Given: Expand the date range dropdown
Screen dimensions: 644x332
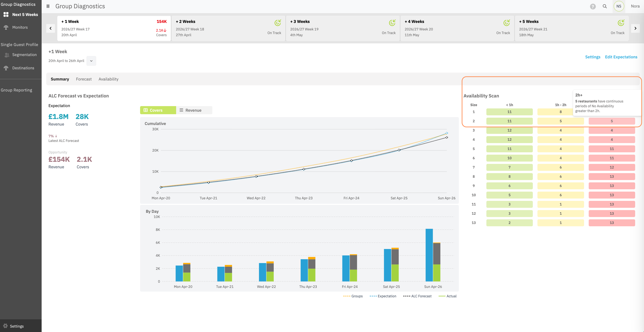Looking at the screenshot, I should 91,61.
